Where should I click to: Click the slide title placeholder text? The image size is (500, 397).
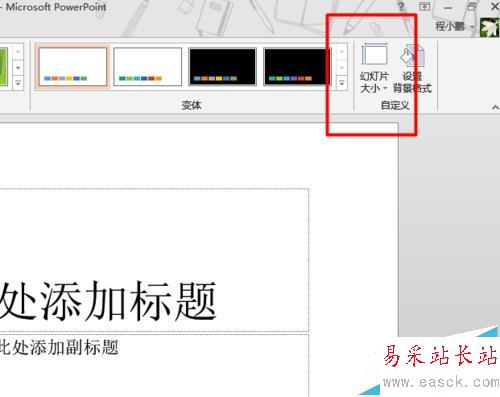108,301
